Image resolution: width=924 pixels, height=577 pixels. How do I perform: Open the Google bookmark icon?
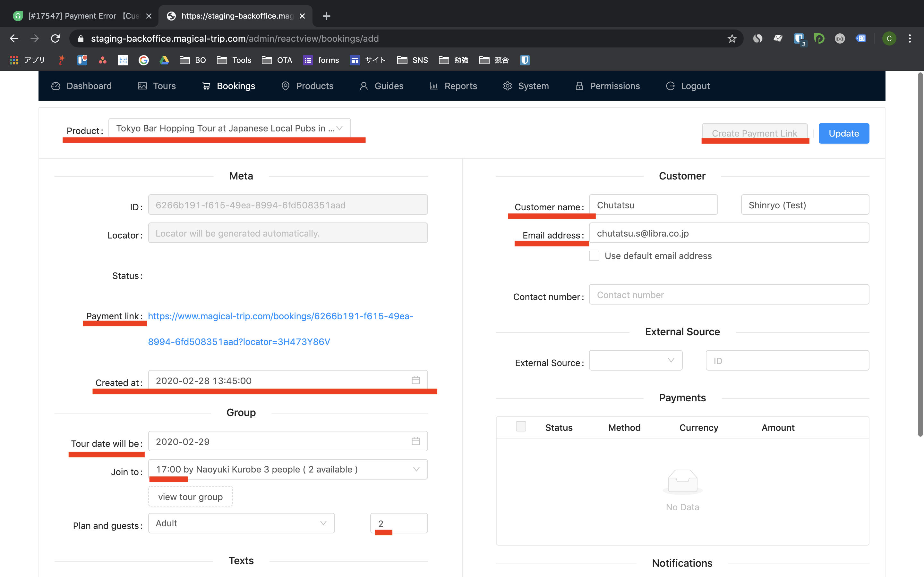coord(143,60)
